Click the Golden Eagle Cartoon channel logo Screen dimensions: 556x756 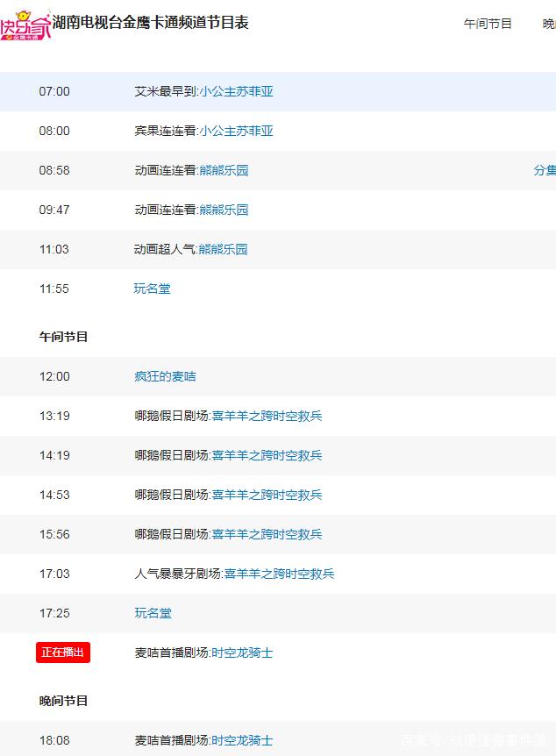click(25, 25)
